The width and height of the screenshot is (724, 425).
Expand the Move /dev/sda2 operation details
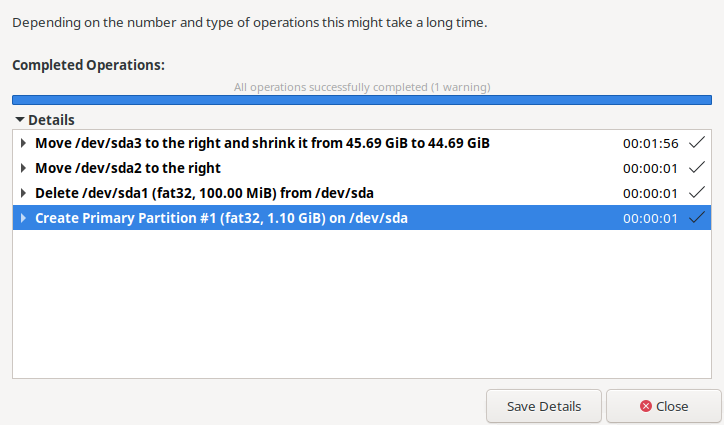[23, 168]
